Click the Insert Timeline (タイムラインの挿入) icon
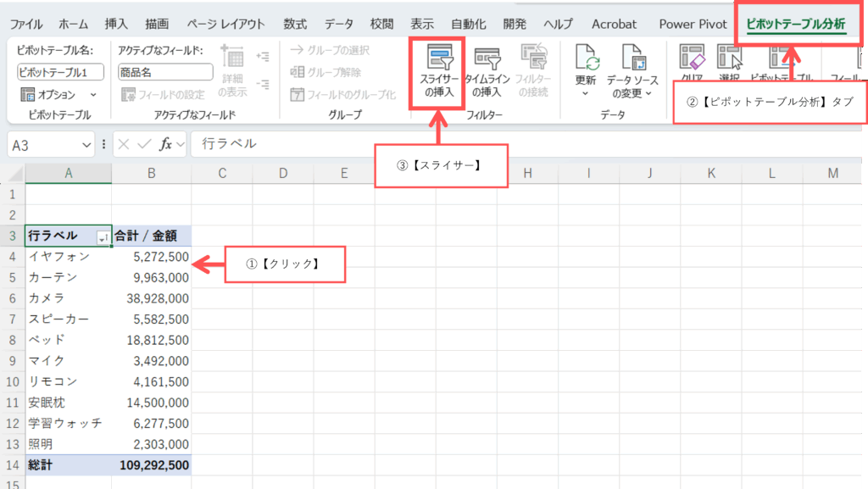The height and width of the screenshot is (489, 868). (x=486, y=59)
